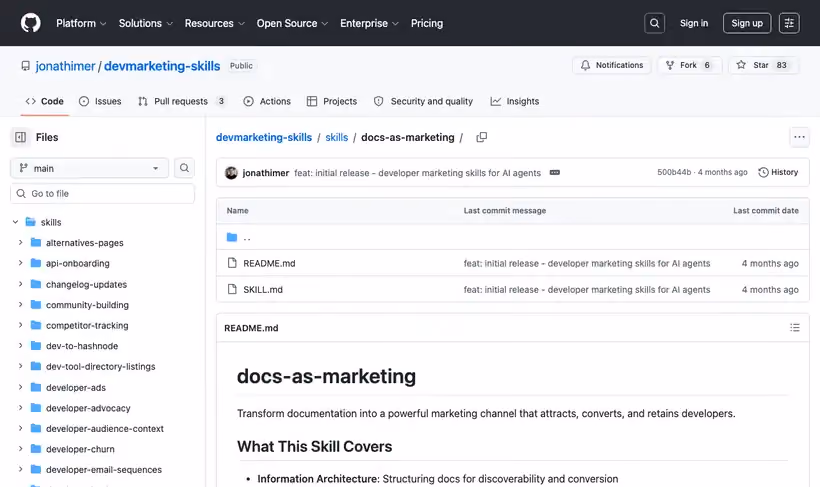View the commit History
The width and height of the screenshot is (820, 487).
778,172
